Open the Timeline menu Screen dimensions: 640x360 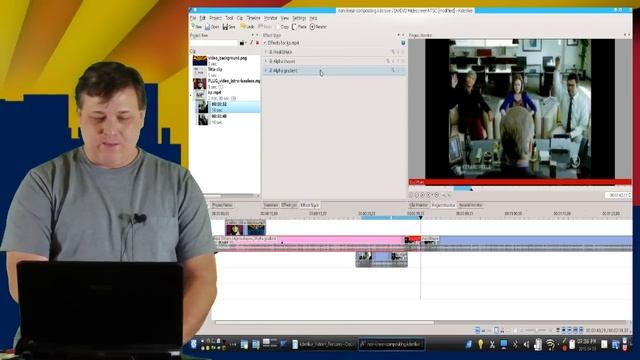click(253, 18)
